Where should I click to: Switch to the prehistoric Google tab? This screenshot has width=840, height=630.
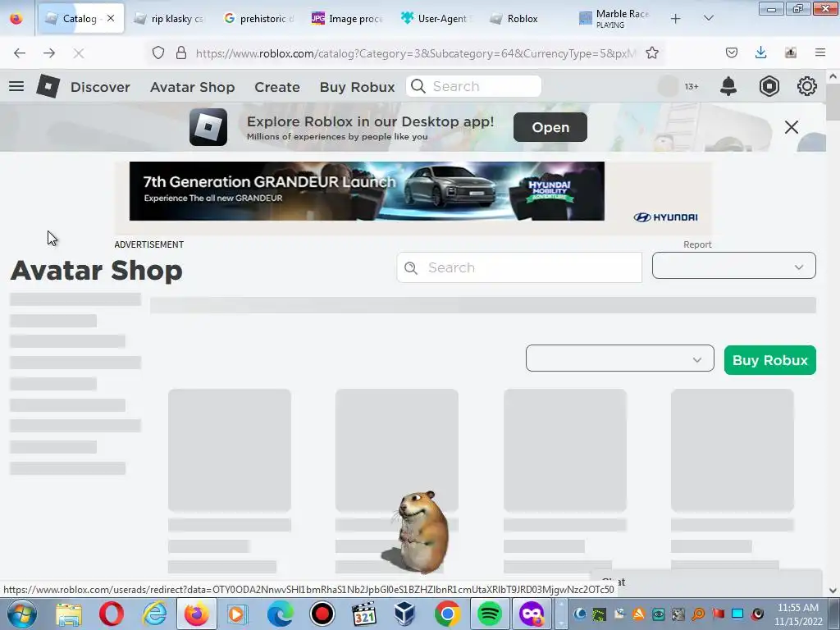point(260,19)
